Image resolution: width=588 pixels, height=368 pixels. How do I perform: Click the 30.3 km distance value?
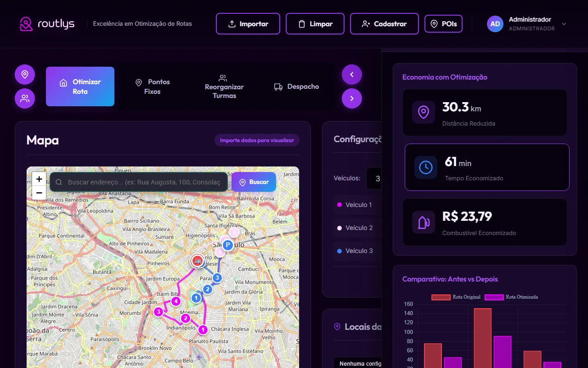(462, 107)
